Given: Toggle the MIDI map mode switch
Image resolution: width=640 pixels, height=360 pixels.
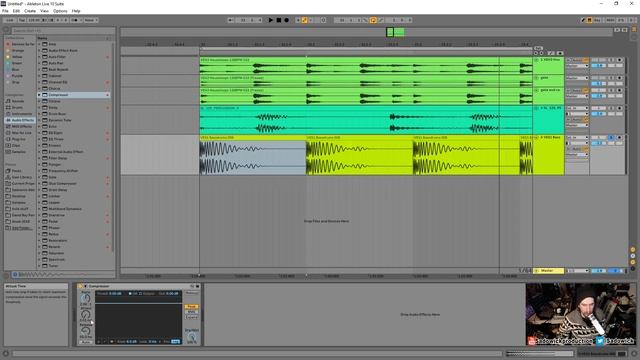Looking at the screenshot, I should (x=610, y=20).
